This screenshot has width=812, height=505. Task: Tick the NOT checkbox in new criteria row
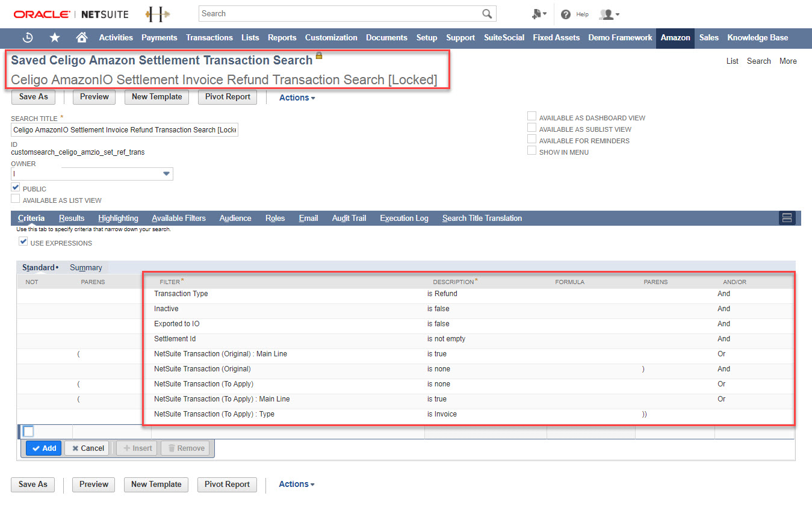coord(28,432)
